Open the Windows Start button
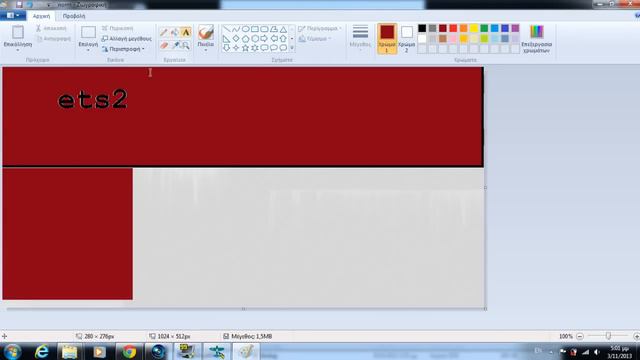640x360 pixels. pyautogui.click(x=12, y=351)
